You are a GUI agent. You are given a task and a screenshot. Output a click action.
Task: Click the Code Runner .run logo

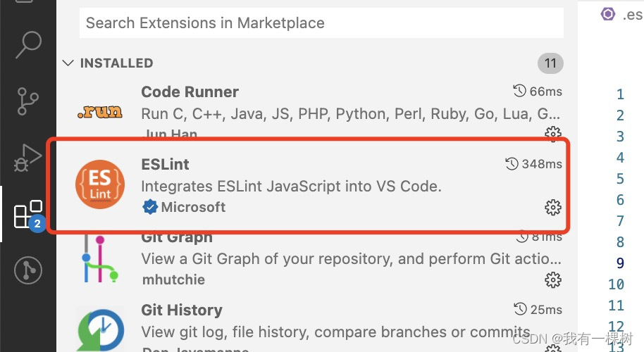[x=99, y=111]
